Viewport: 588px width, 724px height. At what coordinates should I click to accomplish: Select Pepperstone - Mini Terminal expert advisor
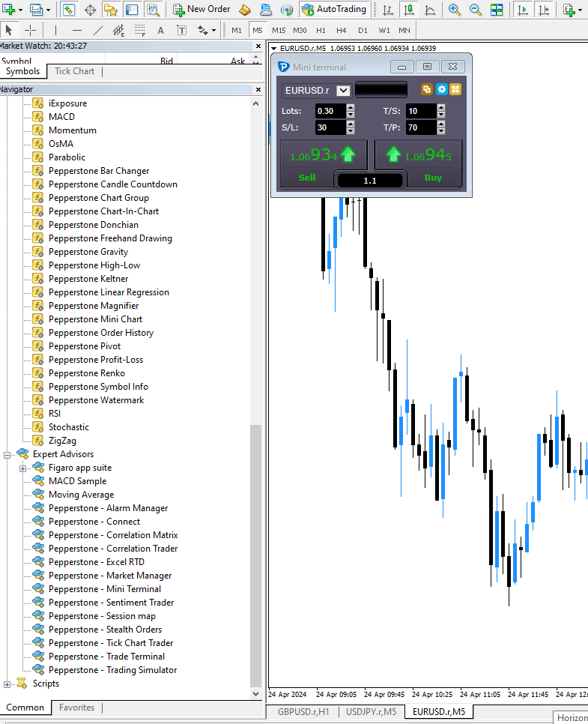pyautogui.click(x=104, y=589)
